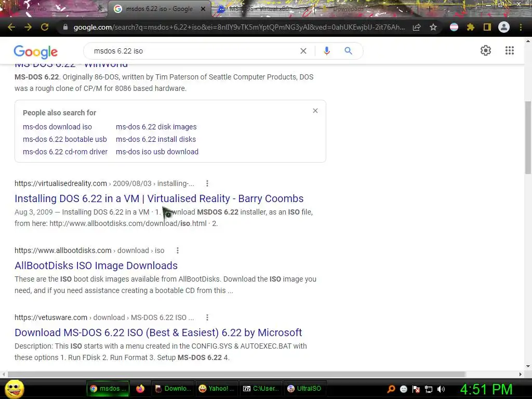The height and width of the screenshot is (399, 532).
Task: Search for ms-dos download iso
Action: (x=57, y=127)
